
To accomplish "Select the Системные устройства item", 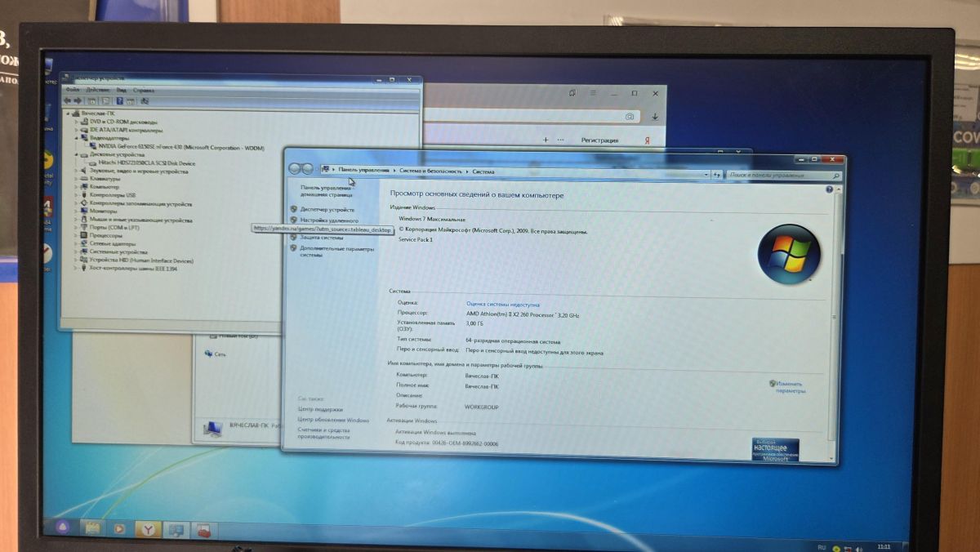I will (118, 252).
